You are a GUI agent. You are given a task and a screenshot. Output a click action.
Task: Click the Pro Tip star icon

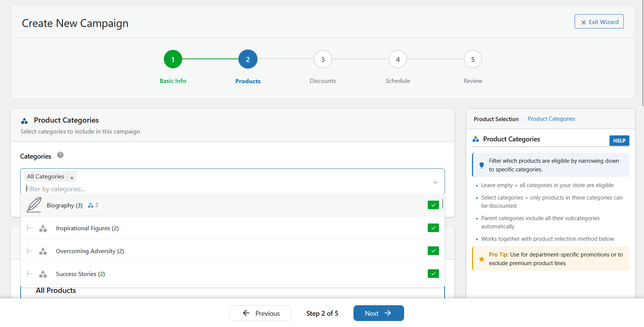(x=482, y=259)
